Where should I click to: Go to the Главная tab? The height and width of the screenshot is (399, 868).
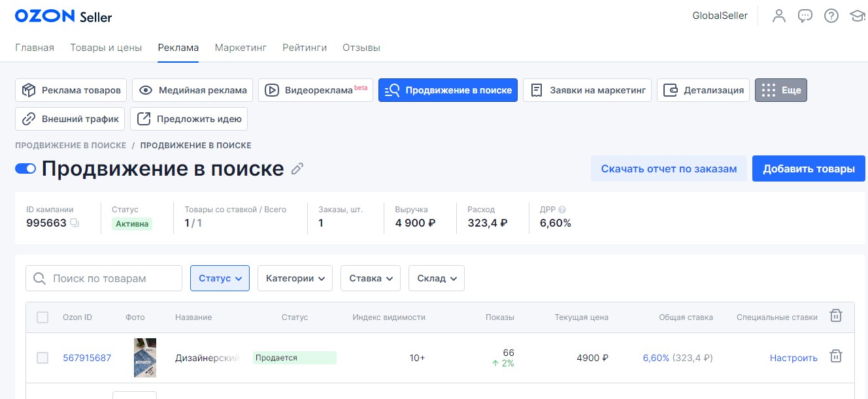pyautogui.click(x=35, y=48)
